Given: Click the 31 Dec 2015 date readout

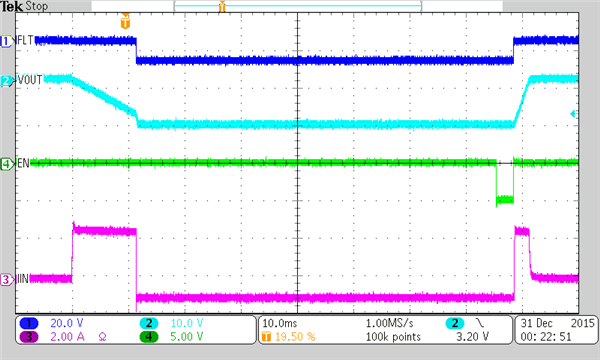Looking at the screenshot, I should coord(558,324).
